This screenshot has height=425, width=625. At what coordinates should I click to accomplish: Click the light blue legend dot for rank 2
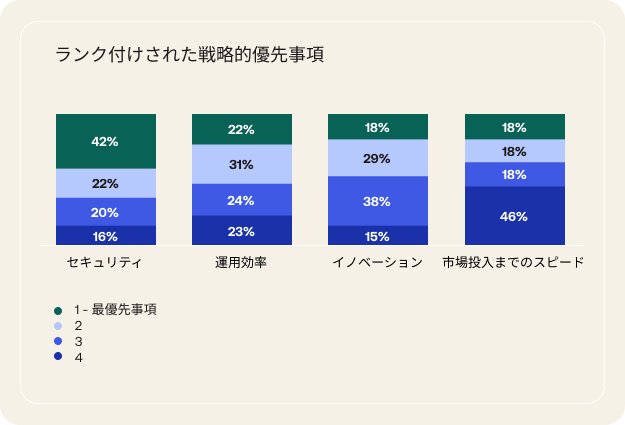click(x=58, y=326)
